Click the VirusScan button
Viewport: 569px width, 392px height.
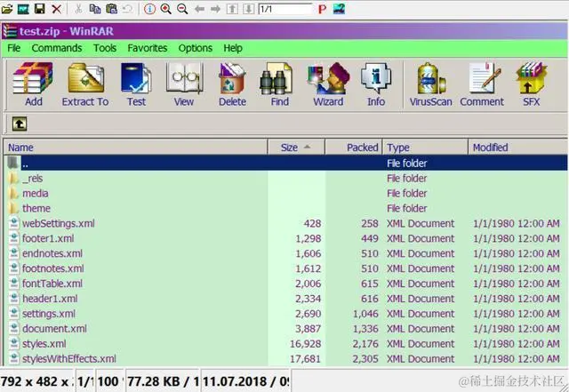pyautogui.click(x=431, y=85)
